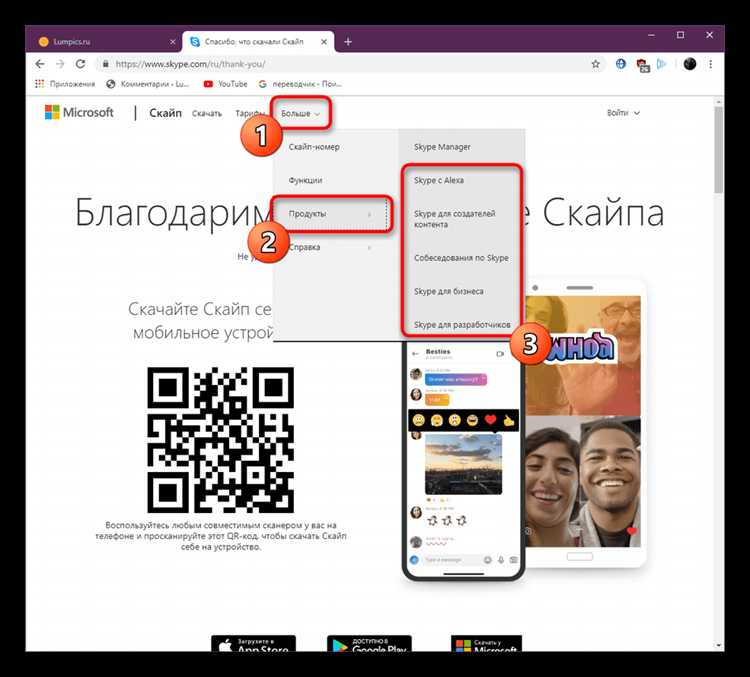This screenshot has height=677, width=750.
Task: Add a new browser tab
Action: click(x=348, y=42)
